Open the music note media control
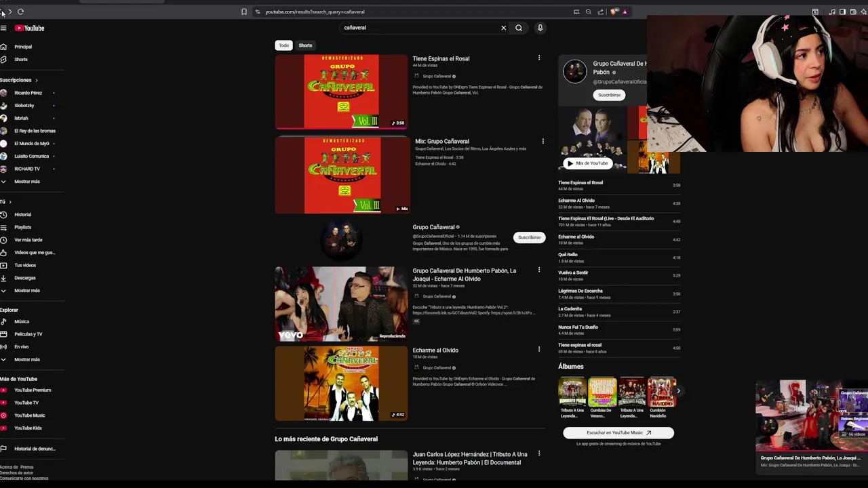Viewport: 868px width, 488px height. tap(832, 12)
